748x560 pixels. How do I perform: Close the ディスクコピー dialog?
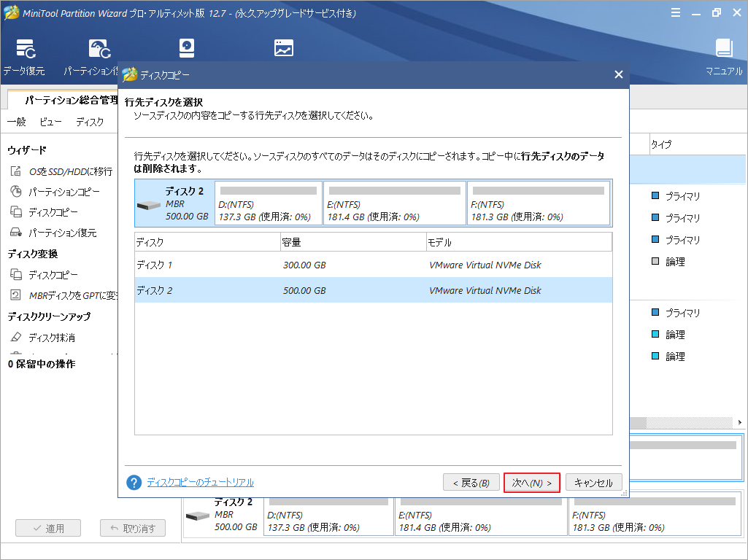619,74
